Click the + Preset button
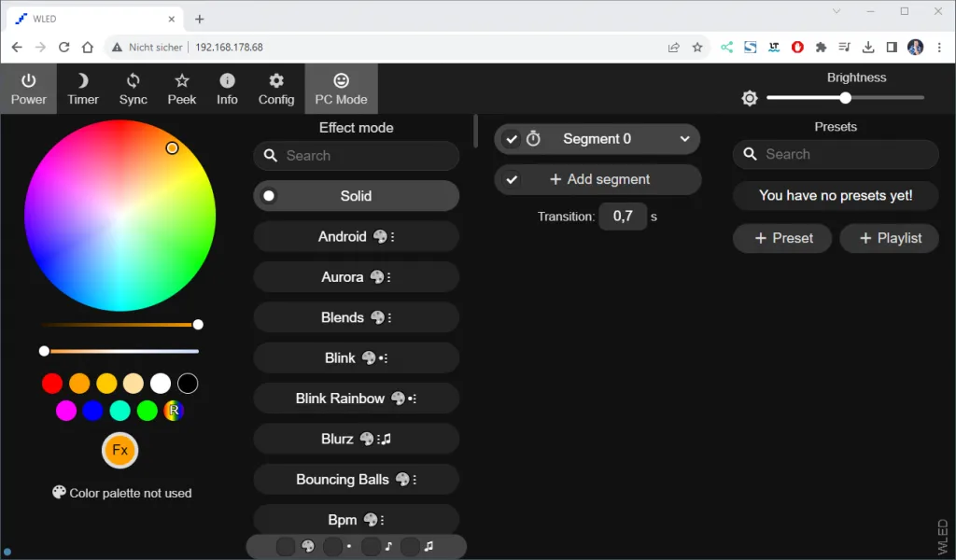This screenshot has height=560, width=956. [781, 238]
